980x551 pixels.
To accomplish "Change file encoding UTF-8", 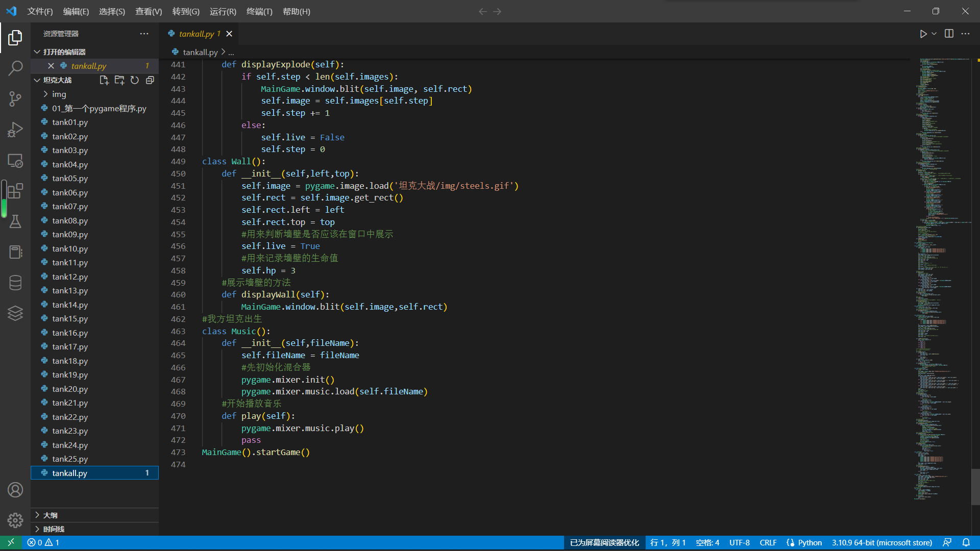I will [739, 542].
